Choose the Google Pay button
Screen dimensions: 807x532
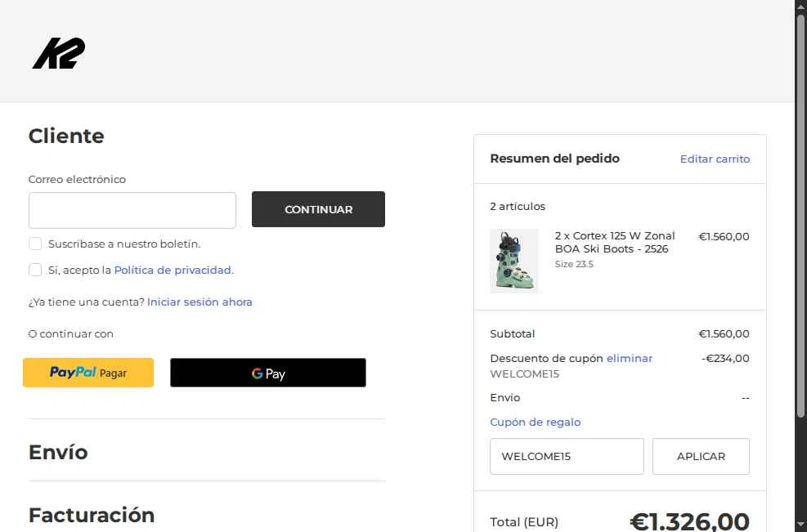[x=268, y=373]
